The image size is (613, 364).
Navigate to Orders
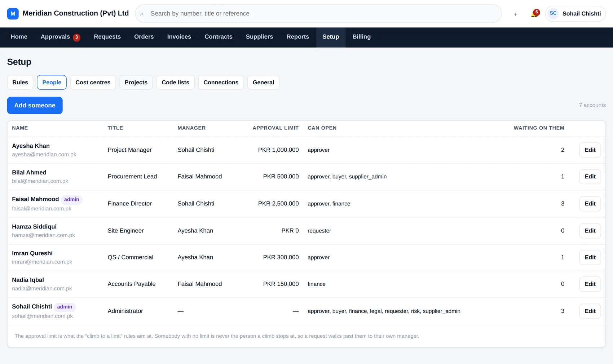pos(144,37)
